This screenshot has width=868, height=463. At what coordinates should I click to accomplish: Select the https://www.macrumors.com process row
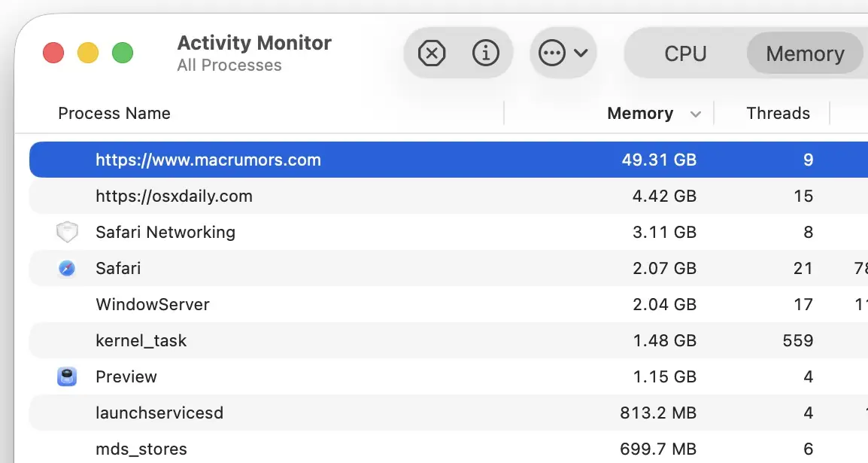[448, 160]
